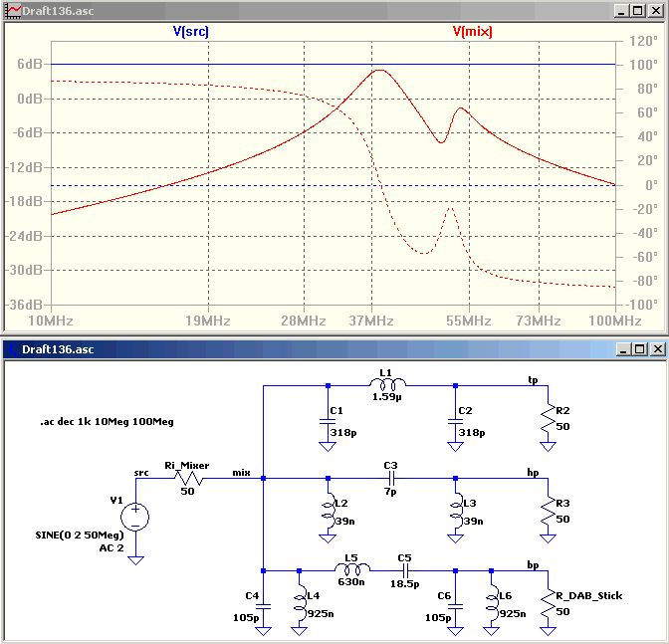Click the 55MHz frequency axis label
The height and width of the screenshot is (644, 669).
(469, 321)
